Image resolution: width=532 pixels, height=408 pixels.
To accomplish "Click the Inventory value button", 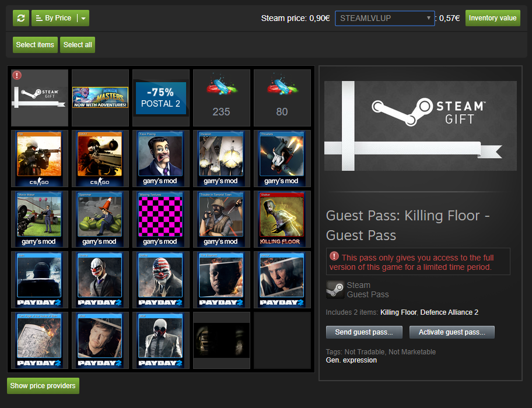I will (493, 18).
